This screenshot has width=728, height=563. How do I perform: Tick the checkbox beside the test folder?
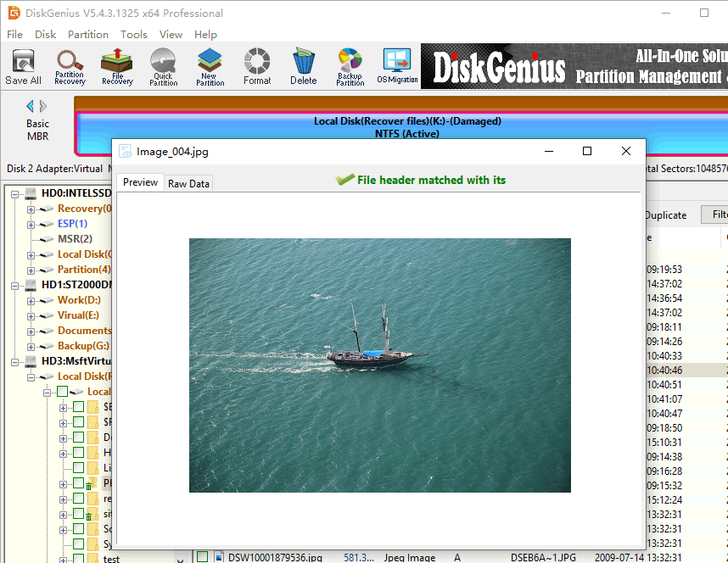tap(78, 559)
